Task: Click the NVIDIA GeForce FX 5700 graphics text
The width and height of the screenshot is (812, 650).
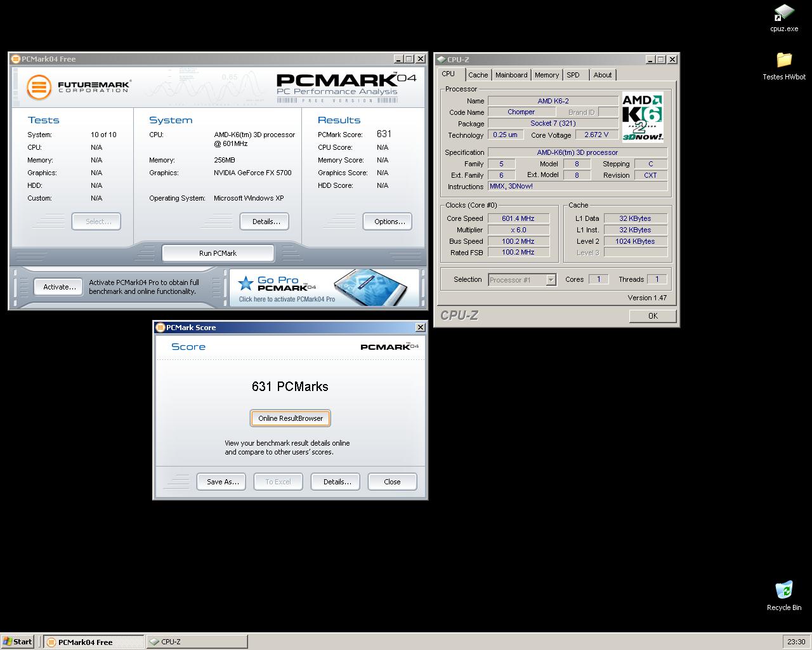Action: 252,173
